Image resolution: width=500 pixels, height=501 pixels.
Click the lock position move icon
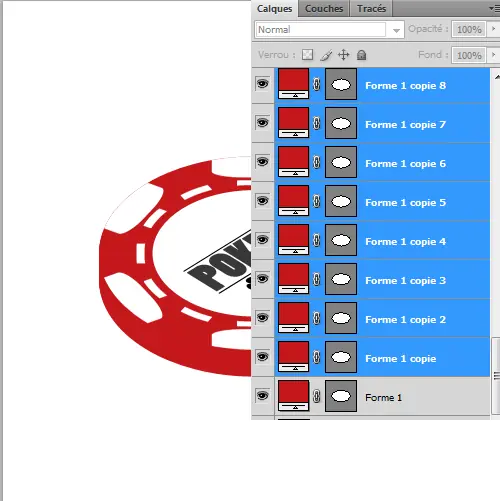coord(344,55)
